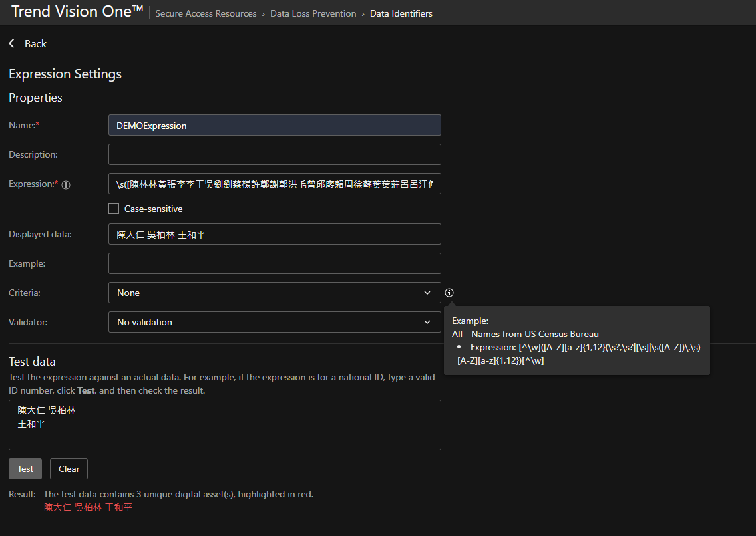
Task: Expand the Validator dropdown showing No validation
Action: (x=274, y=322)
